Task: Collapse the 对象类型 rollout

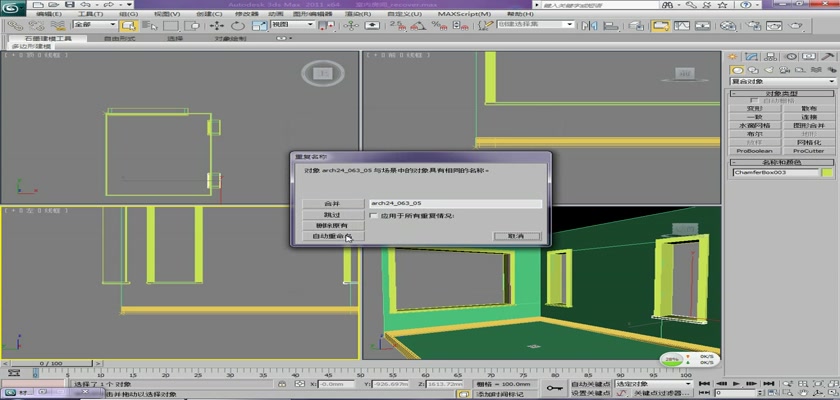Action: [782, 93]
